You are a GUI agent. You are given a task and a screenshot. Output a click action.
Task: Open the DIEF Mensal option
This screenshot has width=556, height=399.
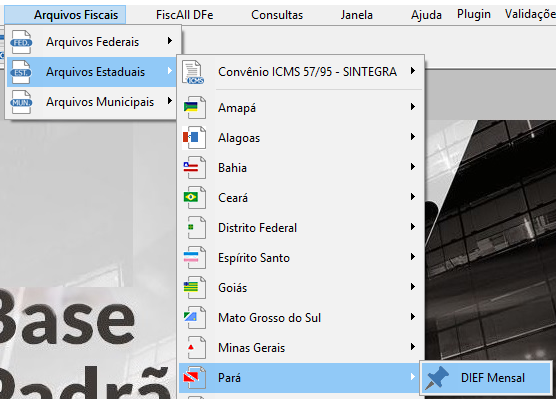(x=486, y=378)
